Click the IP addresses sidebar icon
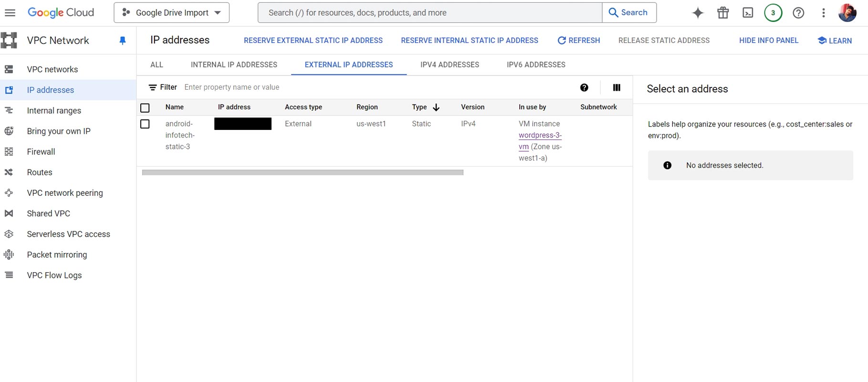Image resolution: width=868 pixels, height=382 pixels. coord(9,90)
